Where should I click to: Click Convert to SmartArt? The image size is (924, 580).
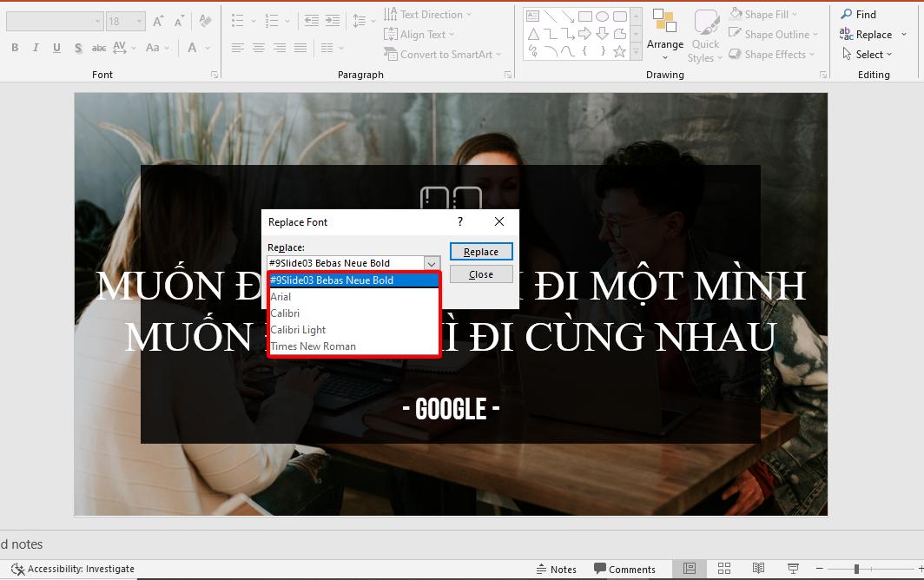point(443,54)
